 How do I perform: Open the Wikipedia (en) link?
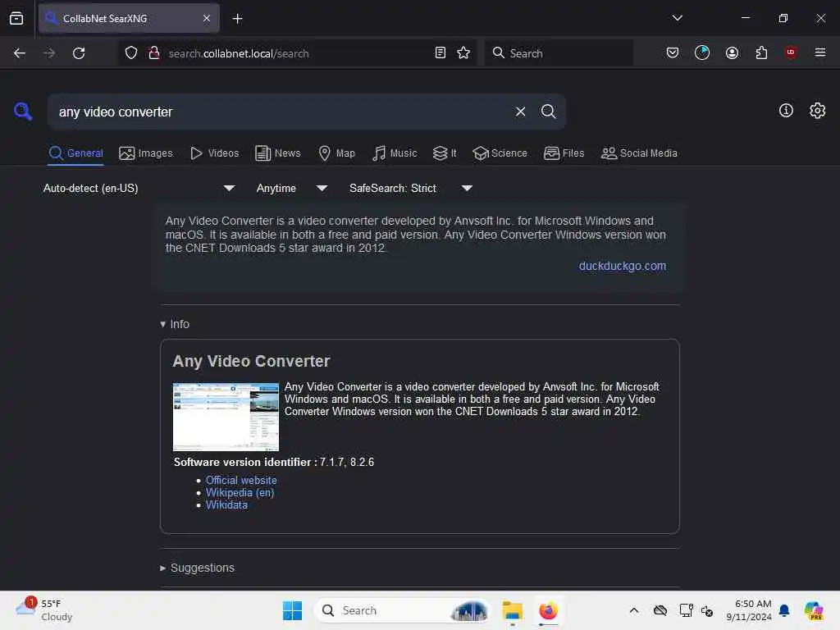[240, 492]
